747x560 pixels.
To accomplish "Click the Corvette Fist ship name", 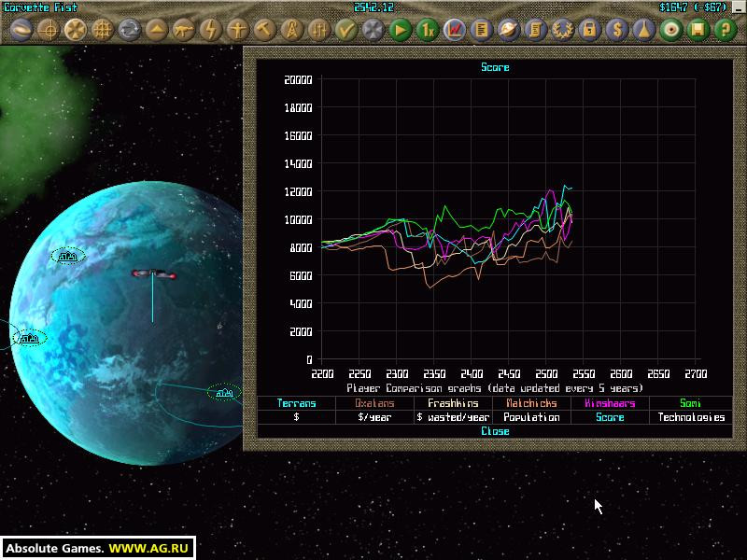I will click(40, 7).
